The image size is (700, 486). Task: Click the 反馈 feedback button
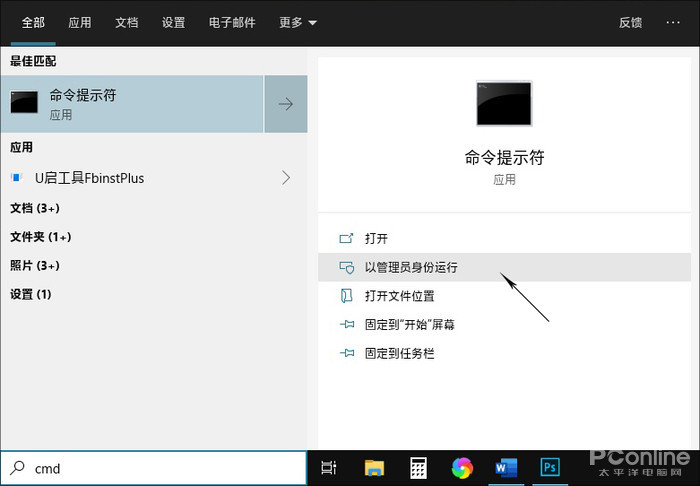(630, 22)
